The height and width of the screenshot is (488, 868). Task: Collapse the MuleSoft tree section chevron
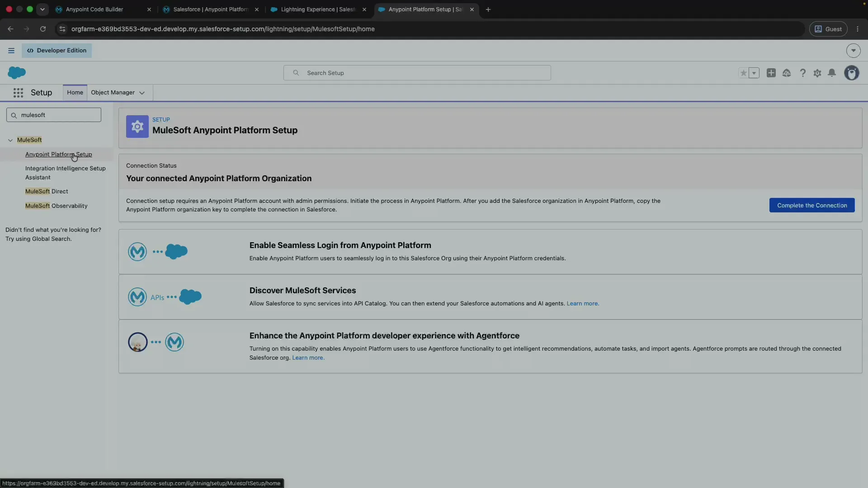(x=10, y=140)
